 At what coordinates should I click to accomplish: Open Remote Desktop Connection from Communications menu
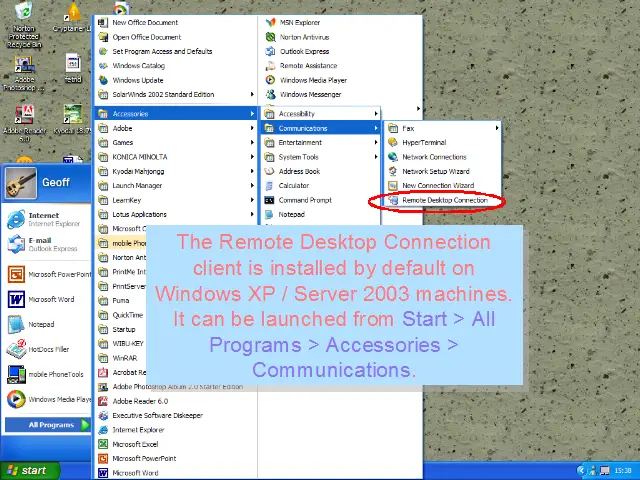click(x=442, y=200)
